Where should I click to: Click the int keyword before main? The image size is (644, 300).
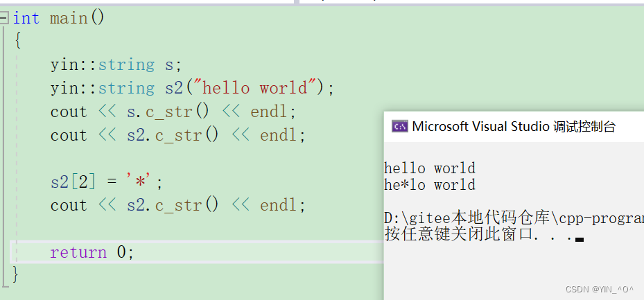pyautogui.click(x=26, y=18)
